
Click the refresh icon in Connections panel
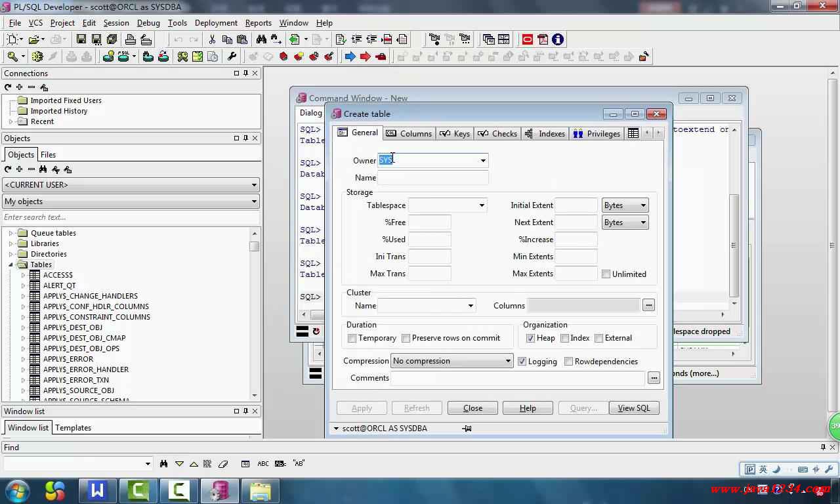pyautogui.click(x=8, y=87)
